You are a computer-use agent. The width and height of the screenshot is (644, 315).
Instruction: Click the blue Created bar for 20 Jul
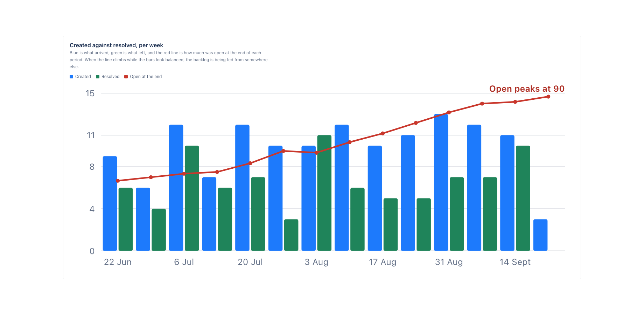242,188
